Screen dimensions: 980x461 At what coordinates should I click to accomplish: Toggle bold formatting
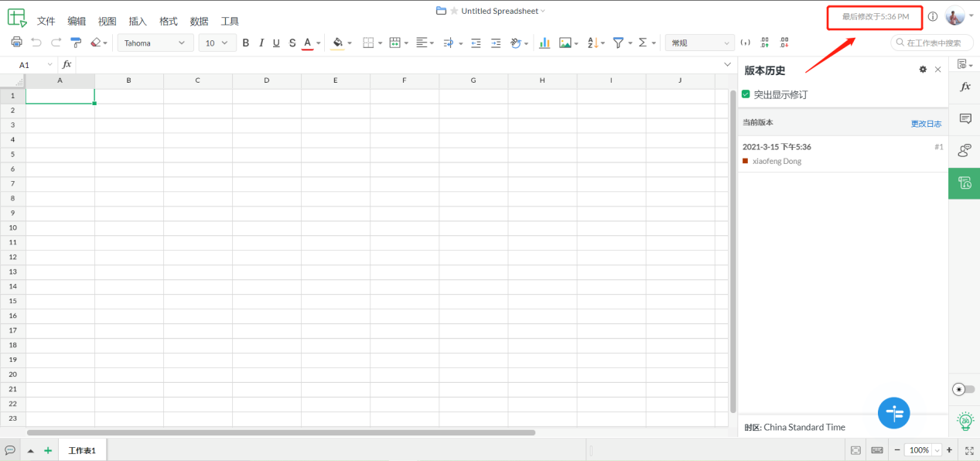[246, 43]
